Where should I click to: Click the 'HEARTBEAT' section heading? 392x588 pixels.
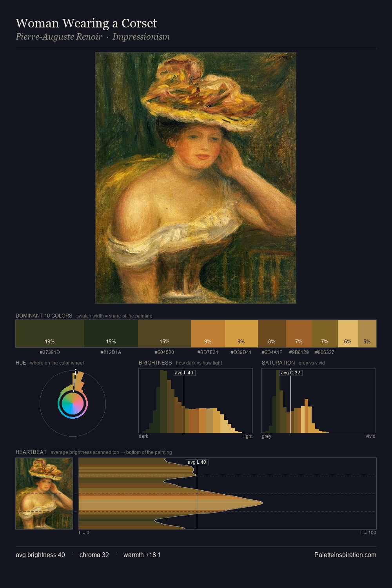pos(31,452)
